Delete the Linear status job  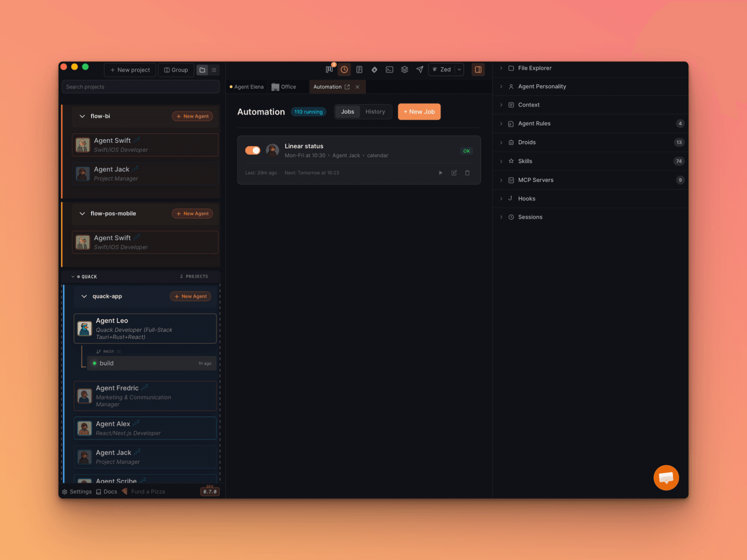tap(467, 173)
